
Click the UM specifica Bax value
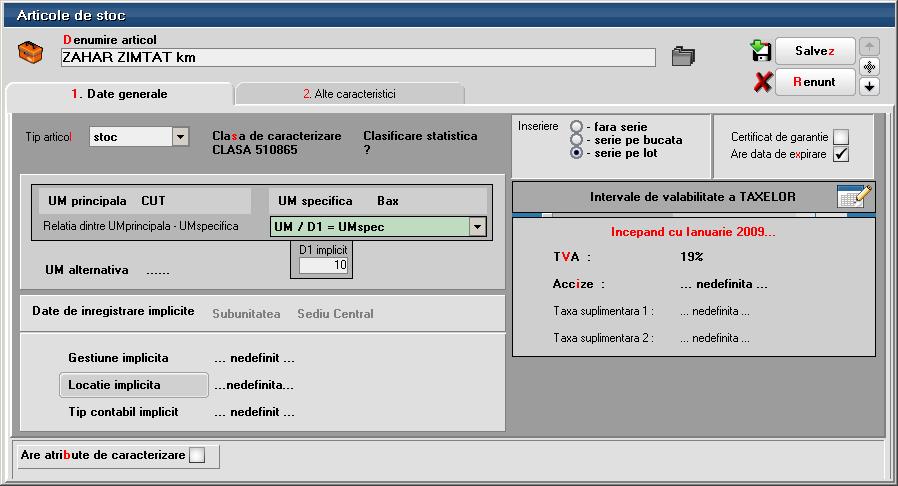click(x=388, y=201)
